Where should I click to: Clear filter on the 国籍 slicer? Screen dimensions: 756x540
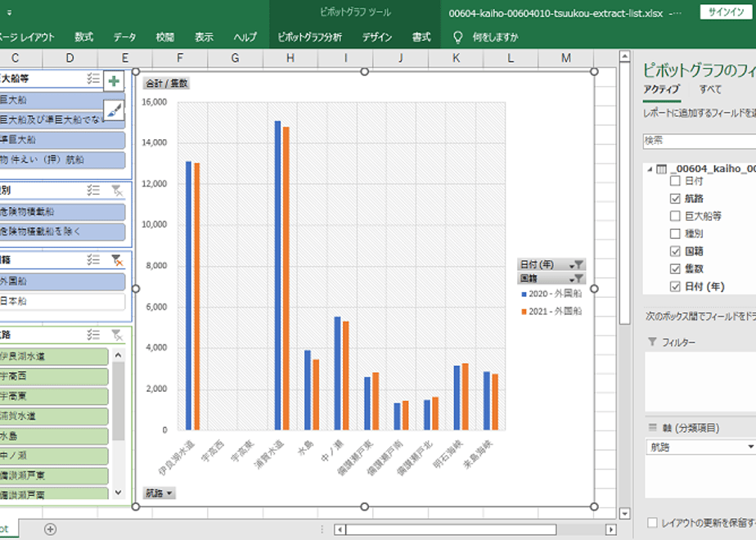point(118,260)
